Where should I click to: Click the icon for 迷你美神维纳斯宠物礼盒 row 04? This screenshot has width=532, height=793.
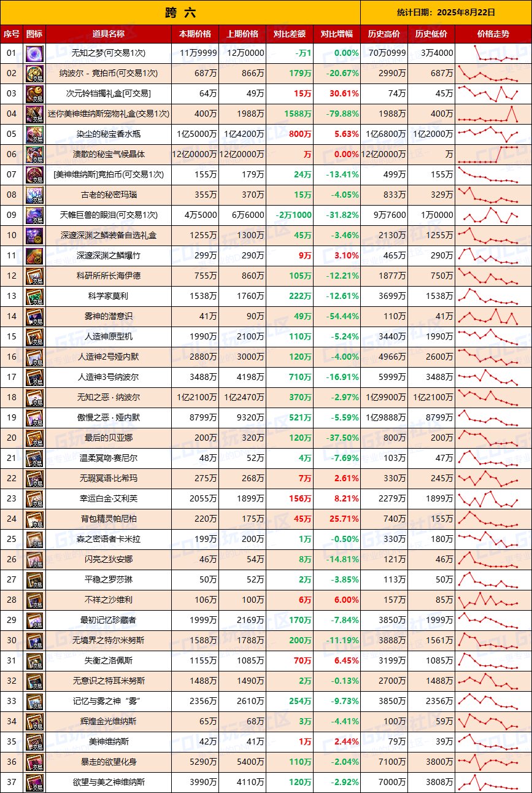(x=34, y=114)
